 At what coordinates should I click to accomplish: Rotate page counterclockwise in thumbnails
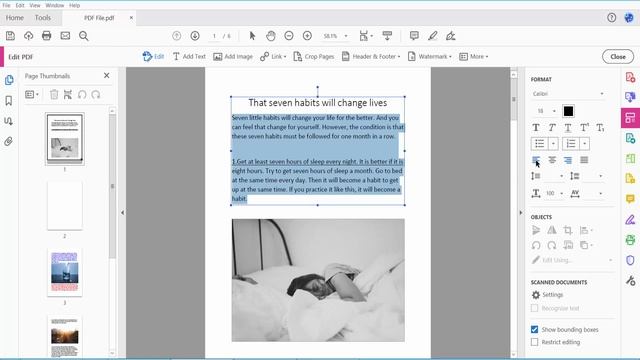tap(82, 95)
